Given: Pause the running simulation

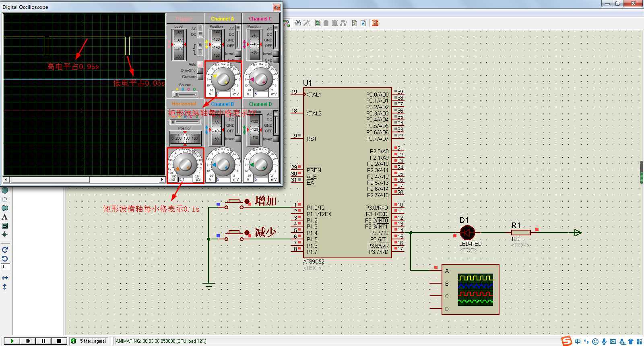Looking at the screenshot, I should pos(43,341).
